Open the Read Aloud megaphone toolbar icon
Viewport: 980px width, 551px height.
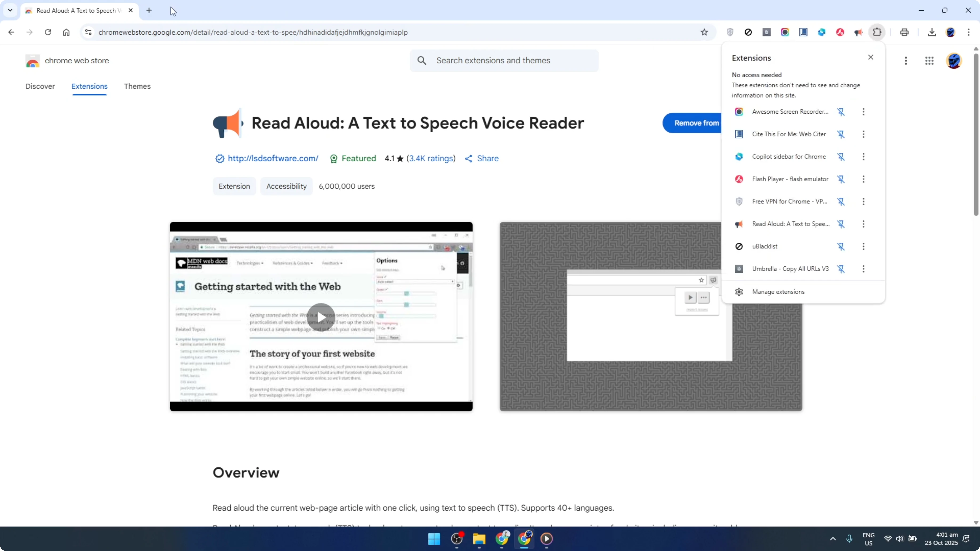coord(859,32)
